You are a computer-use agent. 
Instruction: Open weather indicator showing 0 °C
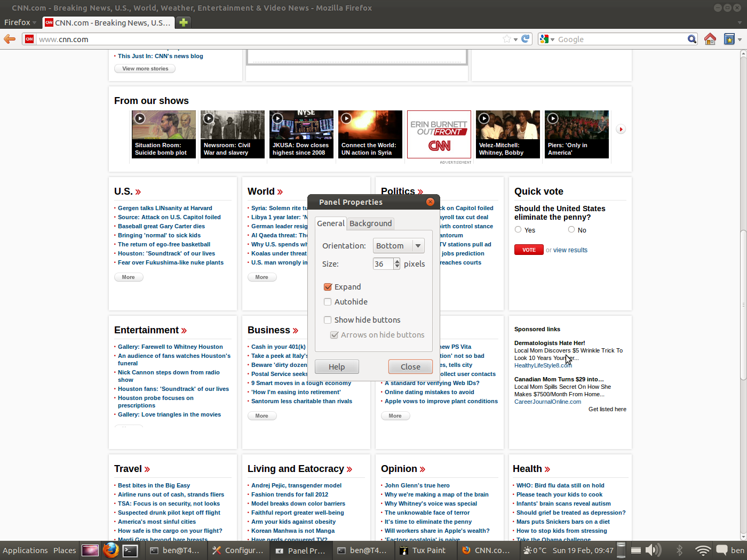pyautogui.click(x=534, y=550)
